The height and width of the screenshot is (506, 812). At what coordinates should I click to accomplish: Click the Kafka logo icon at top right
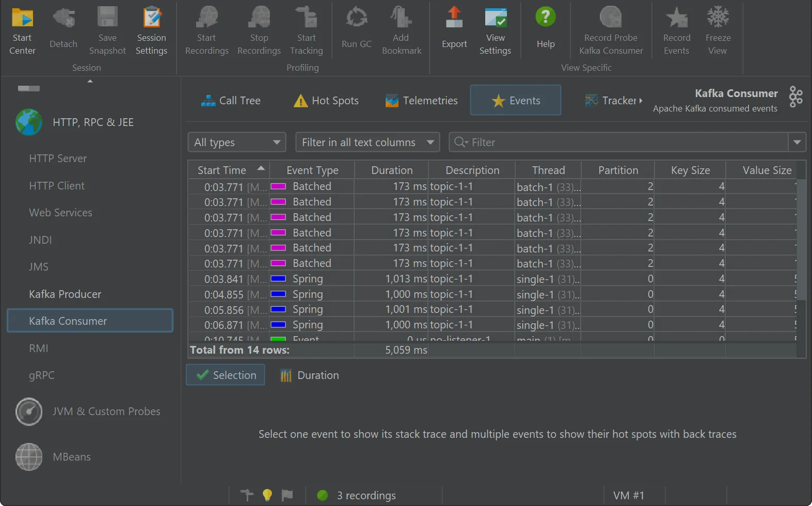795,97
